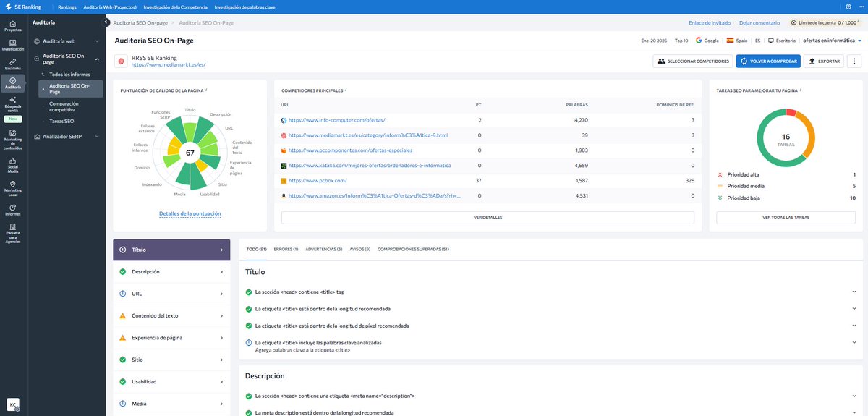
Task: Open Investigación in the left sidebar
Action: click(x=13, y=45)
